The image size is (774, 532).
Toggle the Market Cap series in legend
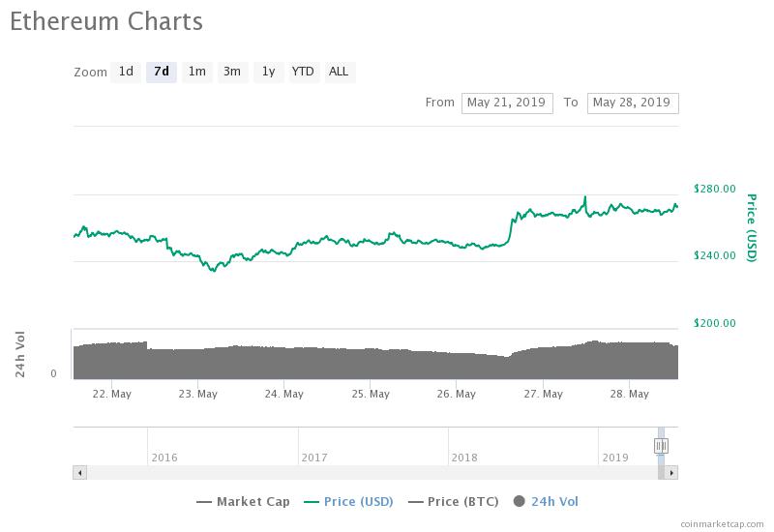pos(243,502)
